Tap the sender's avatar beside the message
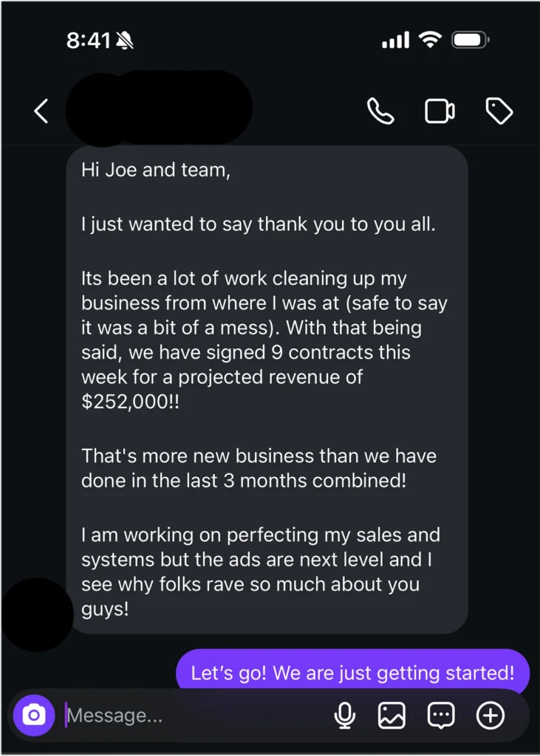 coord(34,614)
